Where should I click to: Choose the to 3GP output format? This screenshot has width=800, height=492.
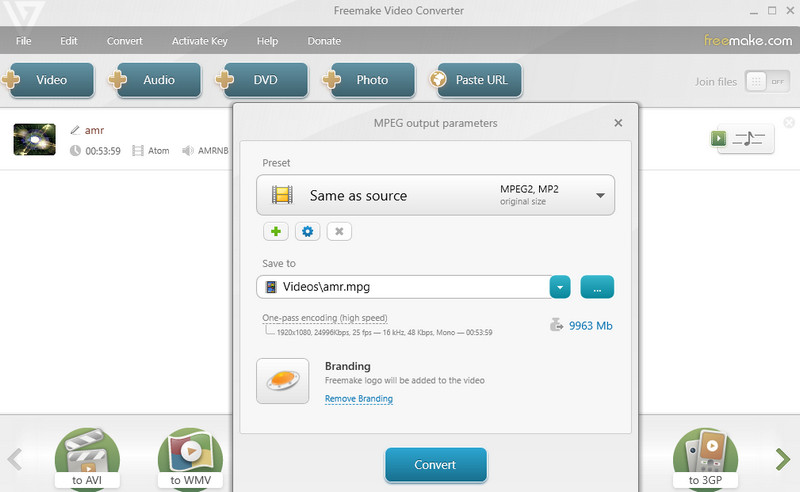pyautogui.click(x=705, y=459)
